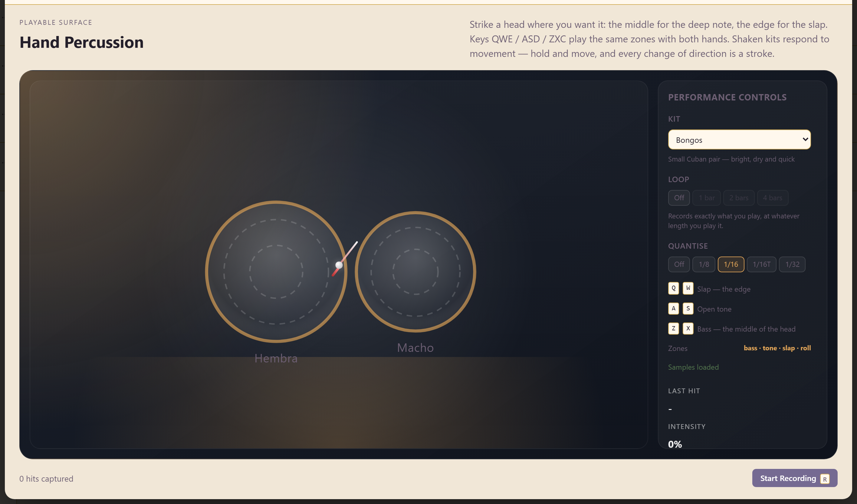857x504 pixels.
Task: Click the Z key cap for bass
Action: [673, 329]
